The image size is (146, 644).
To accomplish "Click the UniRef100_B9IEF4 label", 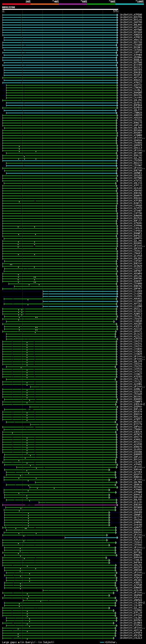I will [x=131, y=75].
